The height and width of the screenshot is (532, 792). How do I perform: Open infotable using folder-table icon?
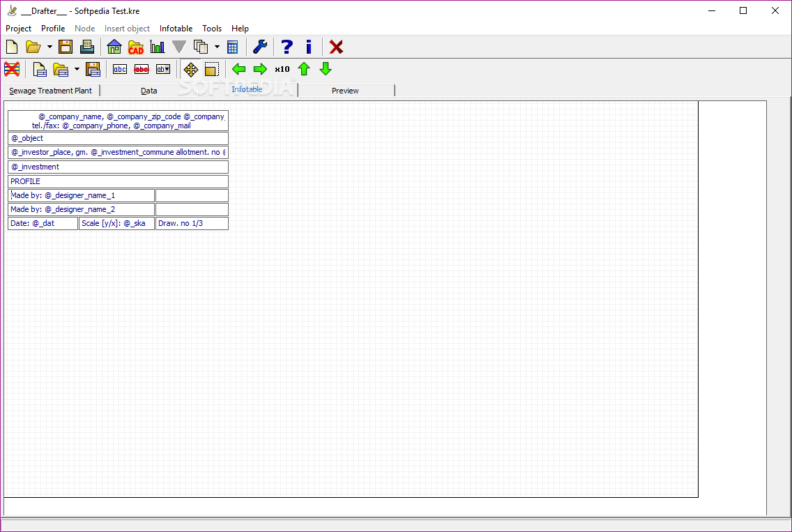click(x=61, y=69)
